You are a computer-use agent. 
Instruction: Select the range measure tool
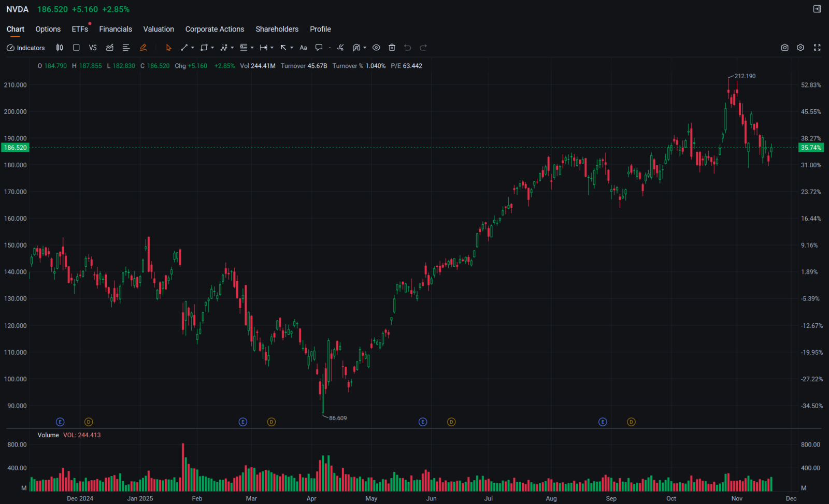click(x=263, y=48)
